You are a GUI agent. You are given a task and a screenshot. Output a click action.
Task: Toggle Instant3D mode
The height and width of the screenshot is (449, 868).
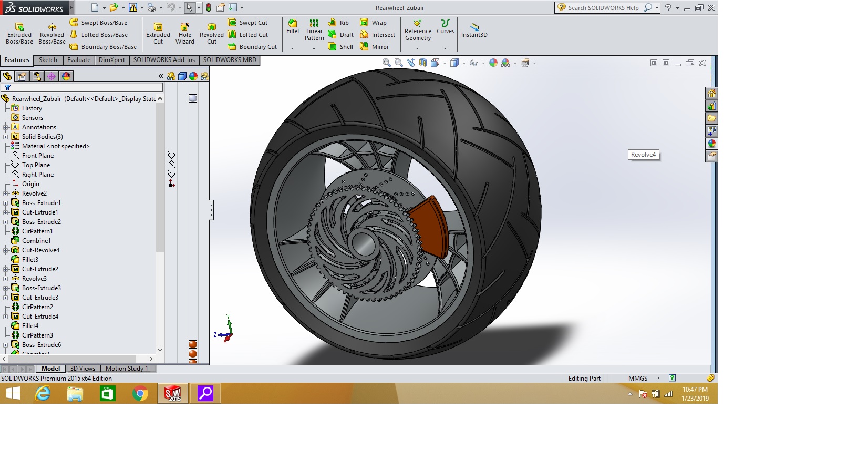pyautogui.click(x=474, y=30)
